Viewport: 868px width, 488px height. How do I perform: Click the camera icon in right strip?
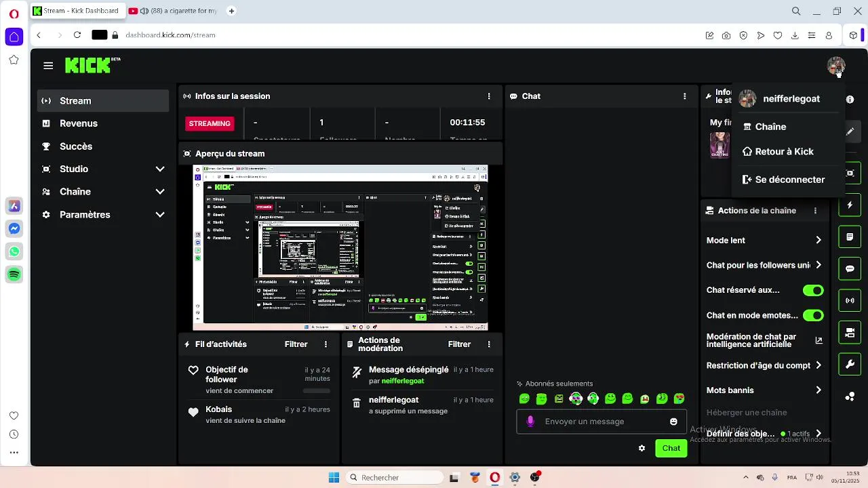click(850, 332)
